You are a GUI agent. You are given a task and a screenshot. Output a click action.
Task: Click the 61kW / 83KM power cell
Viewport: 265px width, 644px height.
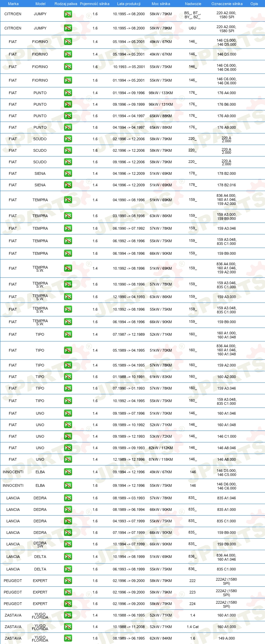coord(161,377)
